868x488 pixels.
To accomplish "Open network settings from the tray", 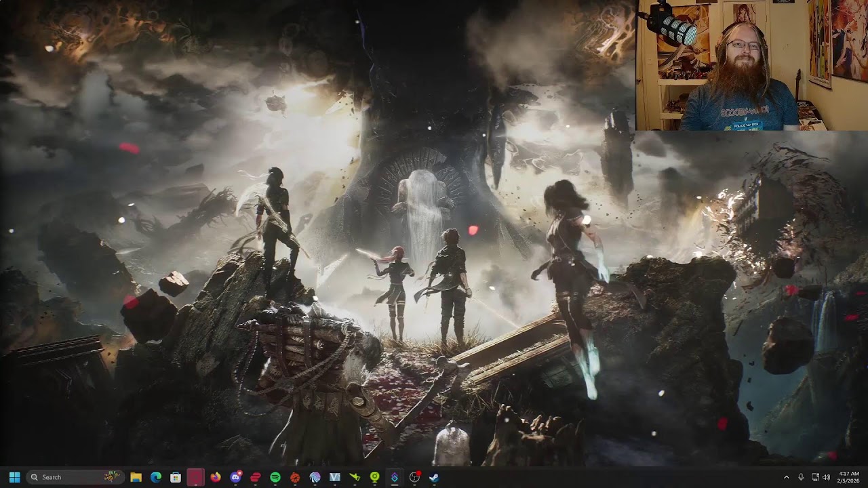I will pos(815,477).
